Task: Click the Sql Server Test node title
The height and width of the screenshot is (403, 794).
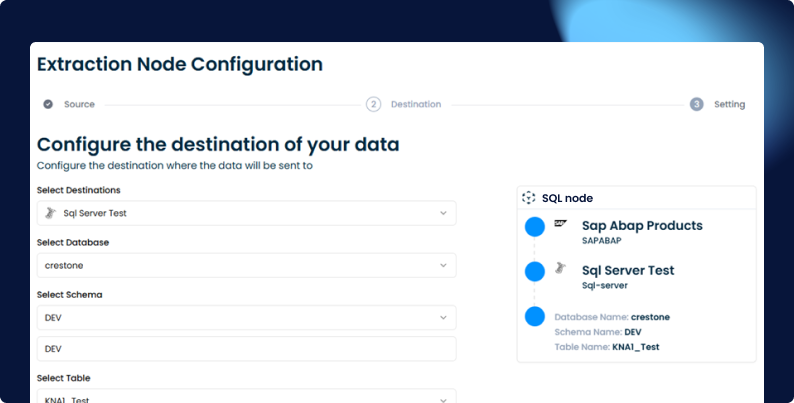Action: click(x=628, y=270)
